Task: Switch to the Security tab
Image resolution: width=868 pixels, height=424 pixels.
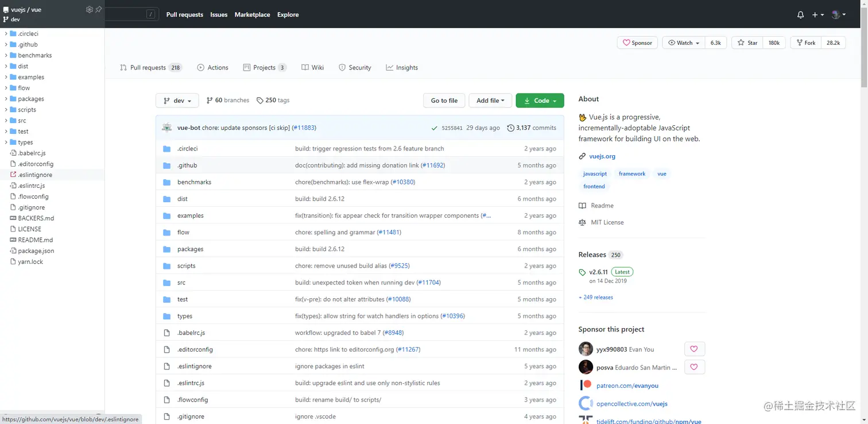Action: coord(355,68)
